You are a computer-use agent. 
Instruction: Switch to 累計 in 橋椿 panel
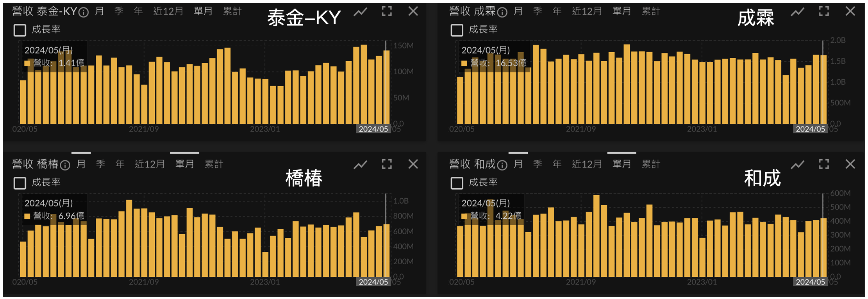point(214,164)
